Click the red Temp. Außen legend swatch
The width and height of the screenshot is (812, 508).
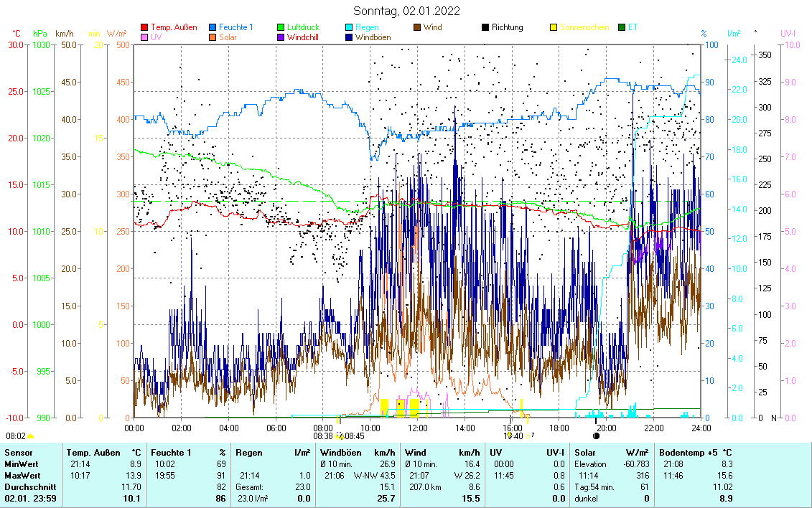[x=144, y=28]
